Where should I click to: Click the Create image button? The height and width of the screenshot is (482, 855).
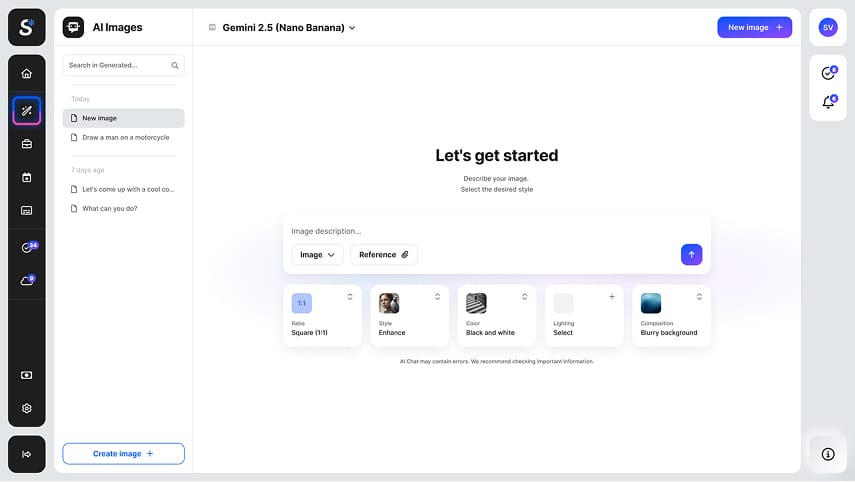pyautogui.click(x=123, y=454)
